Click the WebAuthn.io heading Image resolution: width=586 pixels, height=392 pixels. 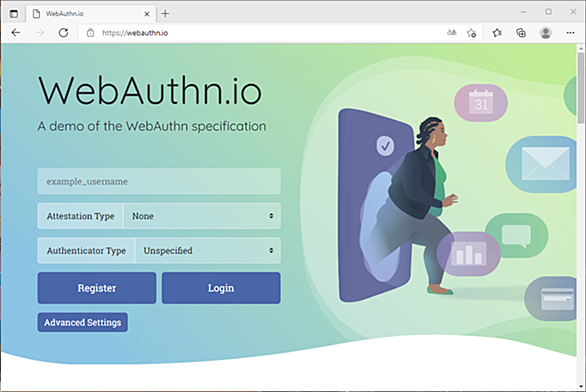150,91
